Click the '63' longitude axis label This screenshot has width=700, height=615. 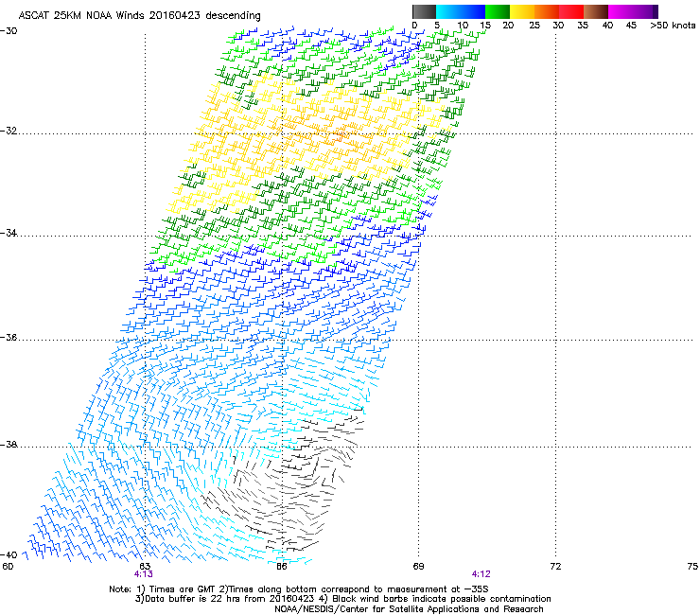coord(145,567)
